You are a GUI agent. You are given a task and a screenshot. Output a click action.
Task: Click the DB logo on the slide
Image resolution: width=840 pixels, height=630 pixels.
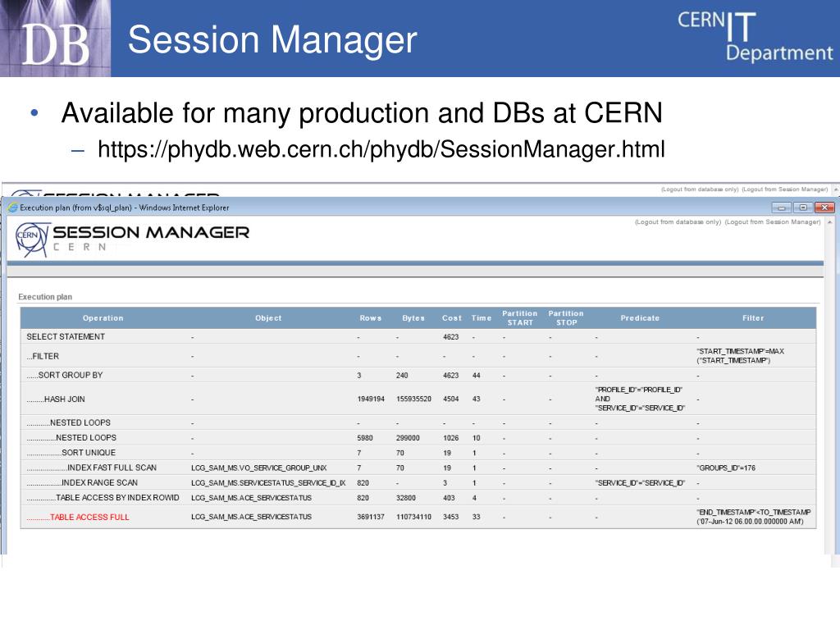click(x=55, y=38)
